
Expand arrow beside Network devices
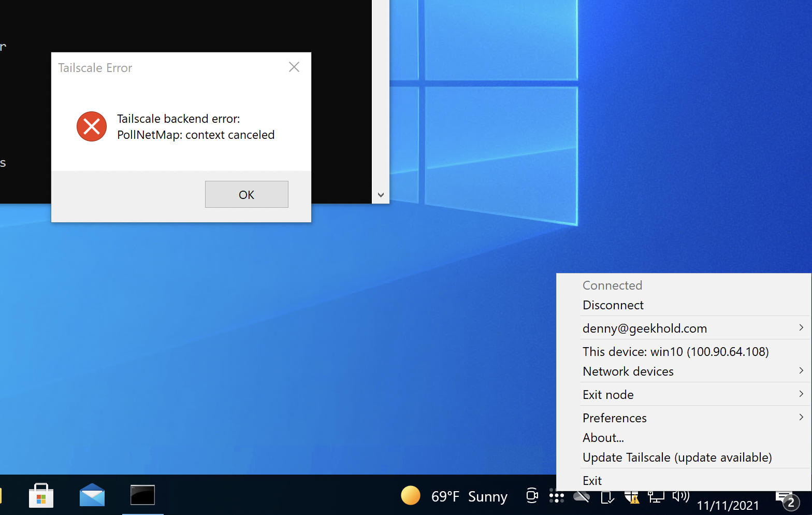click(x=801, y=370)
